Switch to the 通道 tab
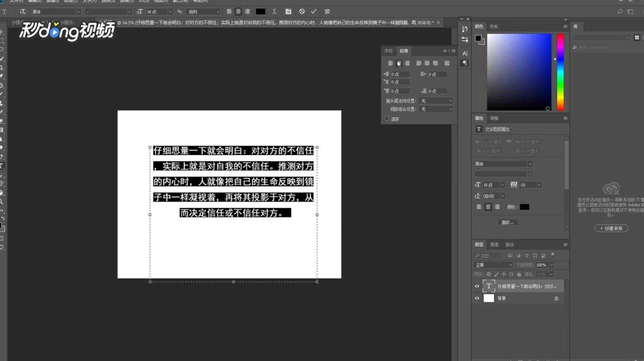The width and height of the screenshot is (644, 361). [495, 245]
